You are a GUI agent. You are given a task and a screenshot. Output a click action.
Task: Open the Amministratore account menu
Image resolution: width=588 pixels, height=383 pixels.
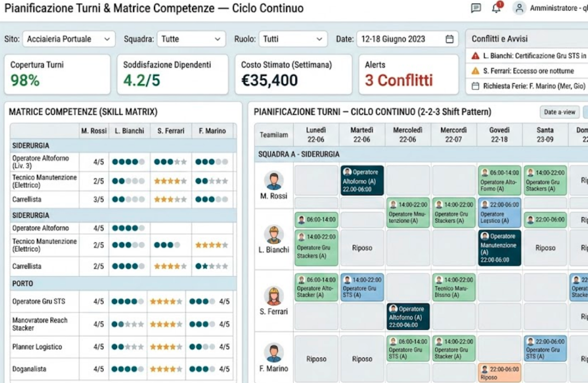[x=555, y=9]
